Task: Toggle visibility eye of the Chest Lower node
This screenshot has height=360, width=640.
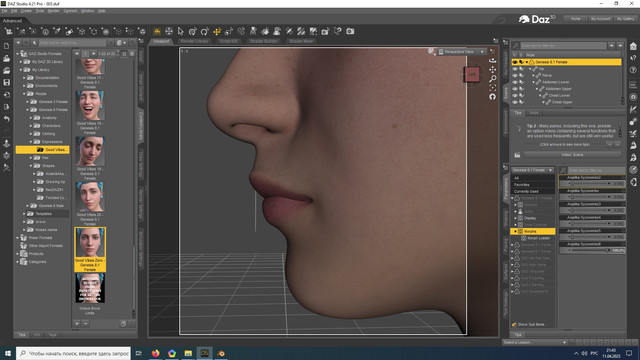Action: 515,95
